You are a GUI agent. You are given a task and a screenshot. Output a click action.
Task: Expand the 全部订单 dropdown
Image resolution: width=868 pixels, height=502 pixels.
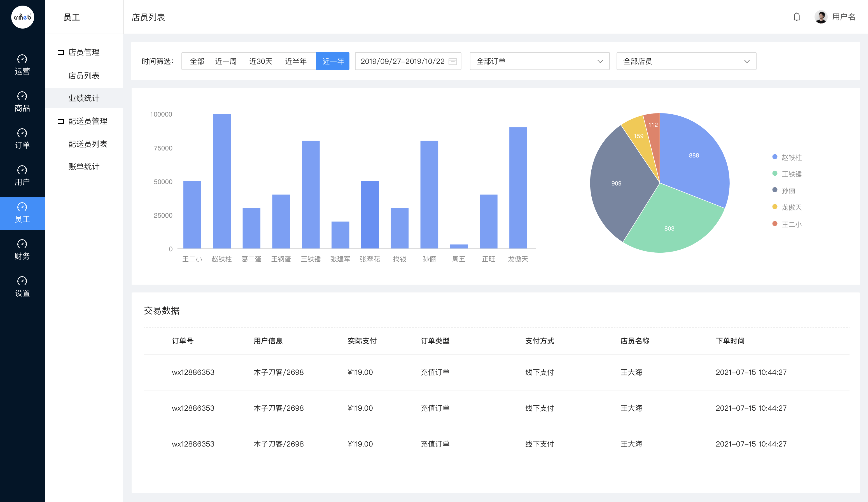pos(539,61)
